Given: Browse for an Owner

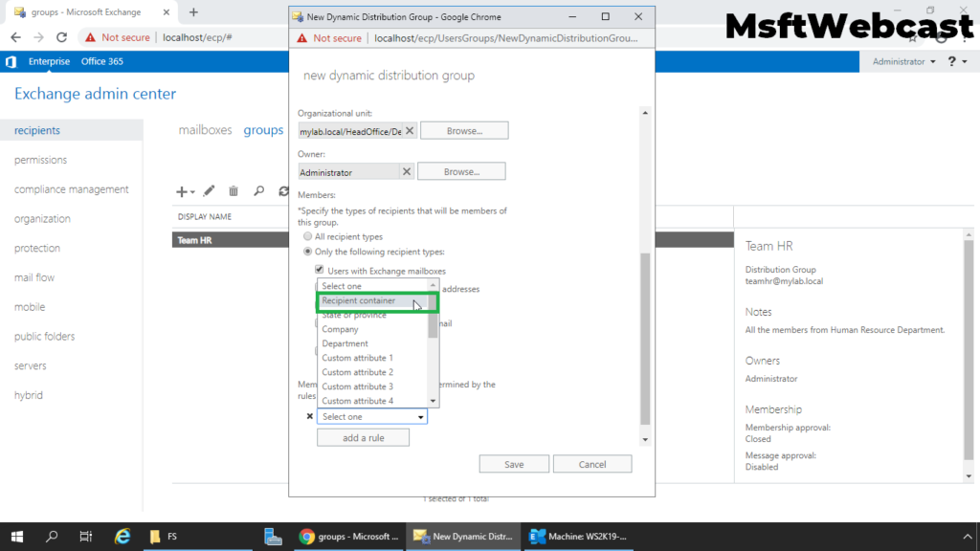Looking at the screenshot, I should tap(461, 171).
